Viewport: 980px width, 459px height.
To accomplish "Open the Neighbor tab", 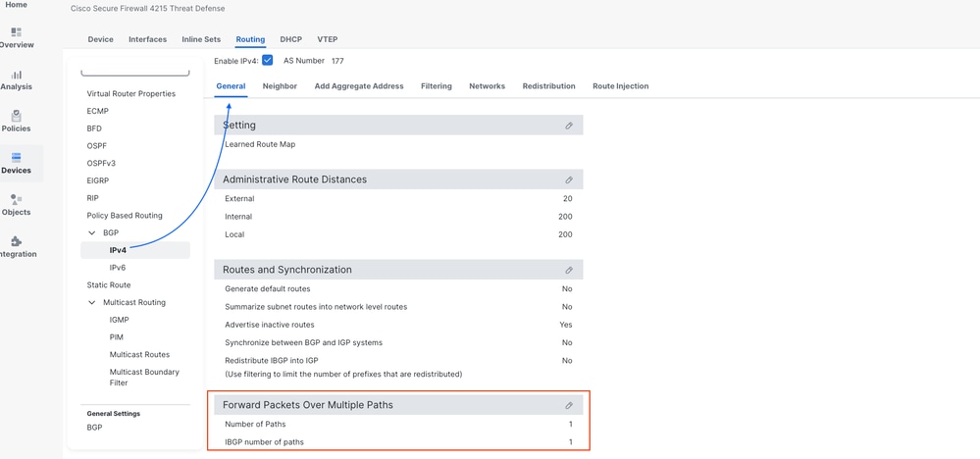I will [x=280, y=86].
